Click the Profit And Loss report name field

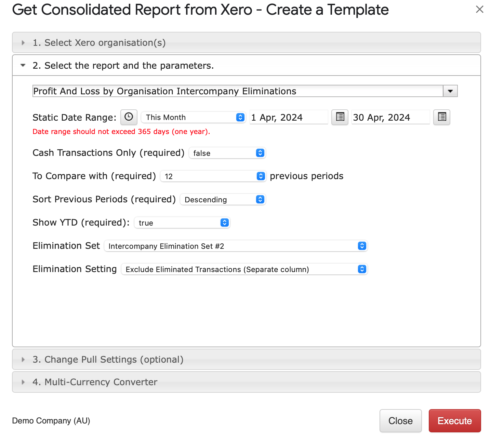(238, 91)
